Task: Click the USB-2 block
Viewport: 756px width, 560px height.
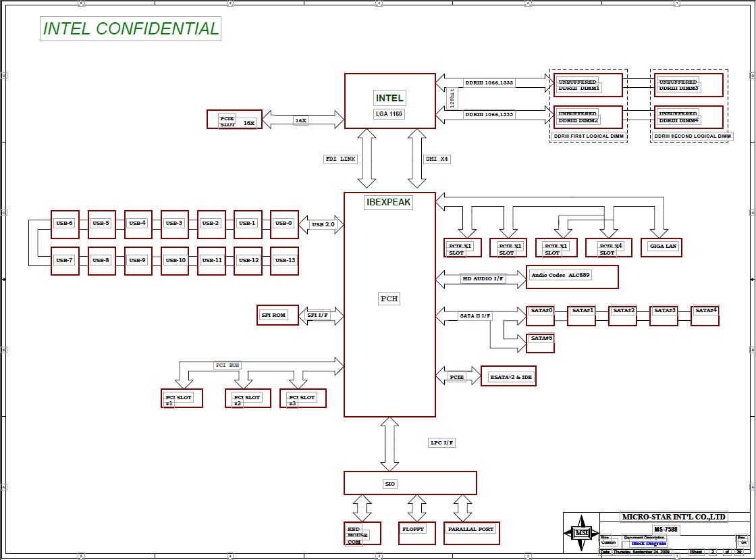Action: point(211,224)
